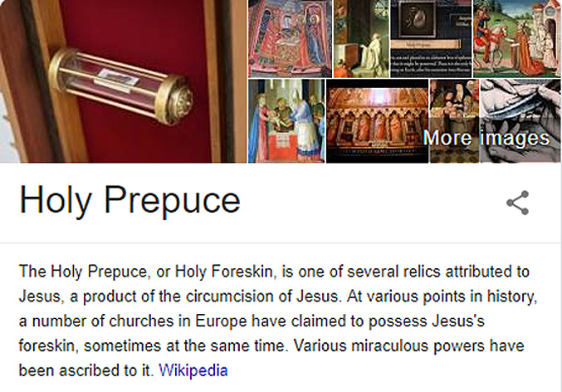
Task: Open the thumbnail of kneeling figure in white
Action: 361,38
